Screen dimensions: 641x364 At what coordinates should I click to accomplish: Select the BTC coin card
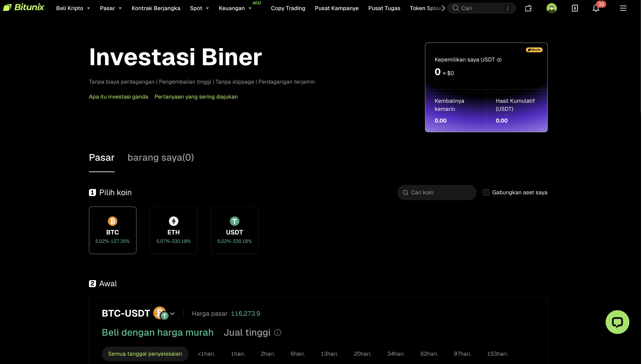point(112,230)
